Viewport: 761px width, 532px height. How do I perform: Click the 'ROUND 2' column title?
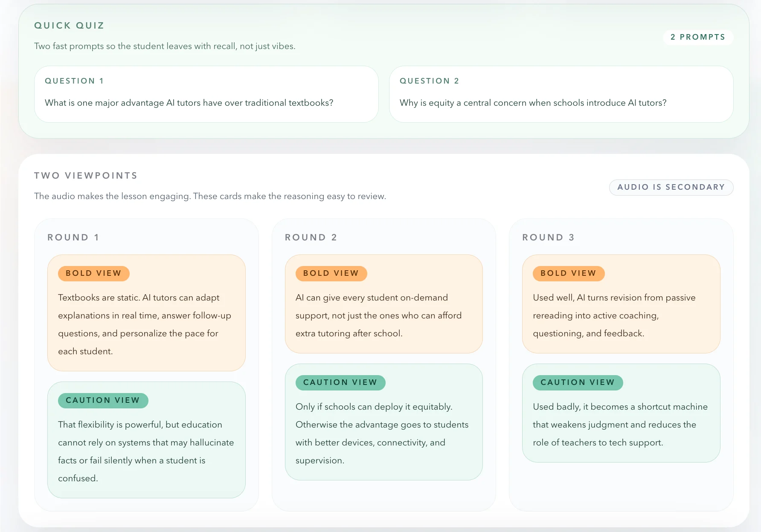point(311,237)
